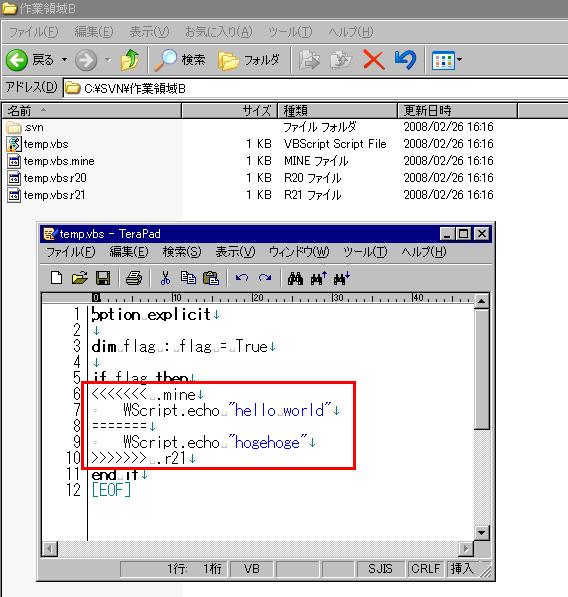Screen dimensions: 568x597
Task: Open the 検索(S) menu in TeraPad
Action: (x=182, y=252)
